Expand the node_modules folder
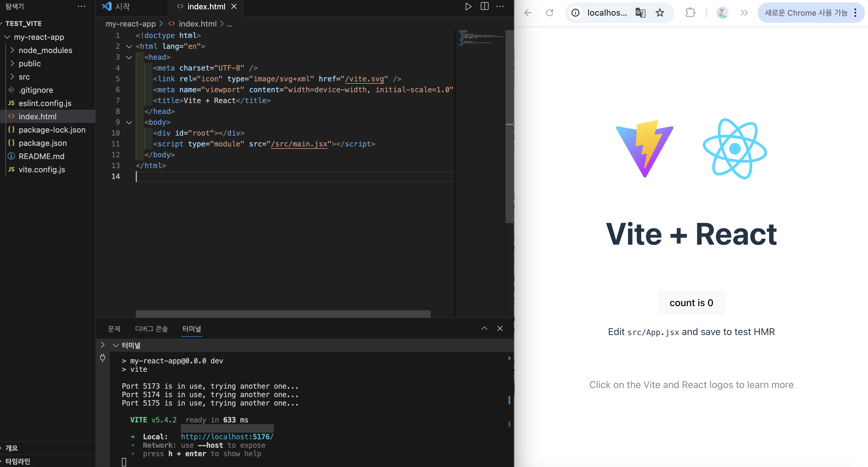Screen dimensions: 868x467 point(12,50)
